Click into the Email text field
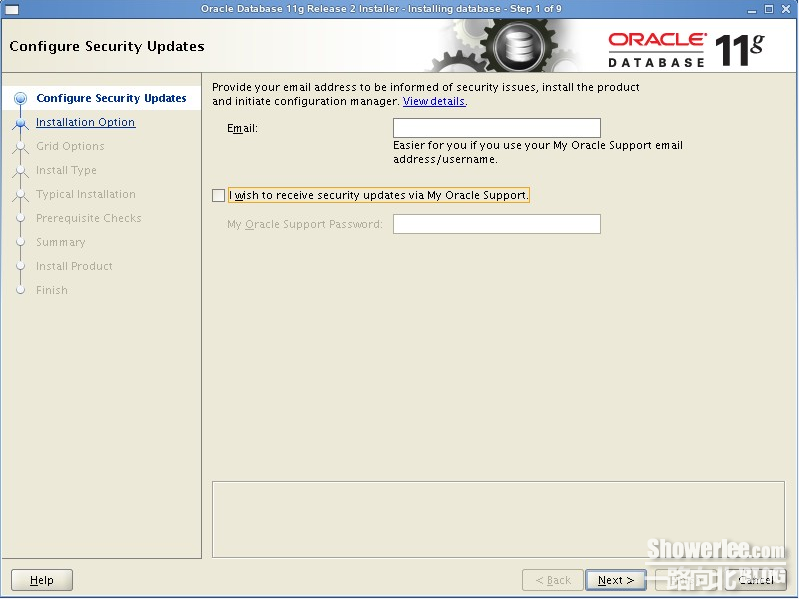This screenshot has height=599, width=799. (496, 128)
